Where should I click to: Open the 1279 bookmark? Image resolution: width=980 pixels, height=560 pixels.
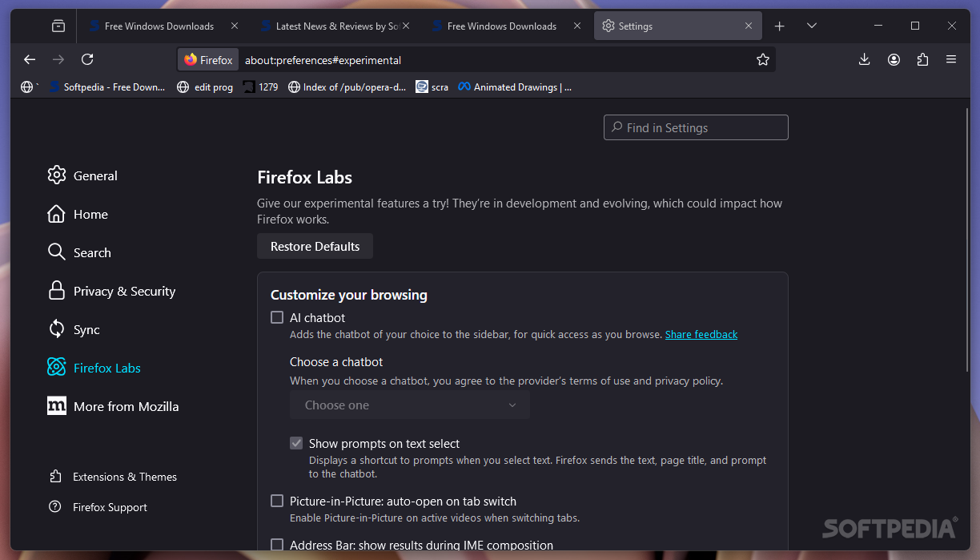coord(261,87)
